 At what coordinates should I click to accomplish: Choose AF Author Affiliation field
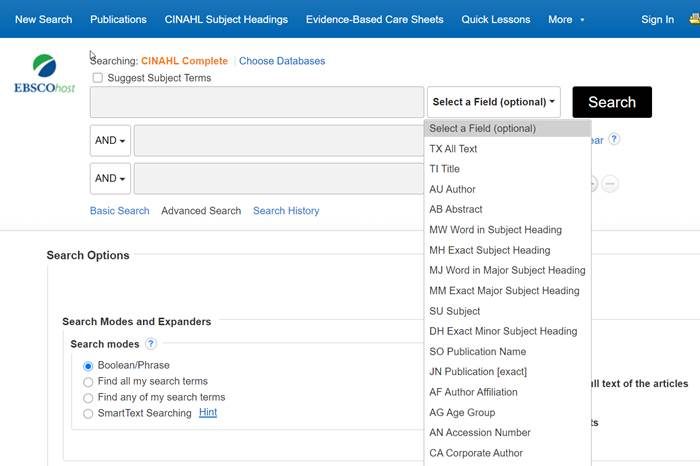tap(507, 392)
